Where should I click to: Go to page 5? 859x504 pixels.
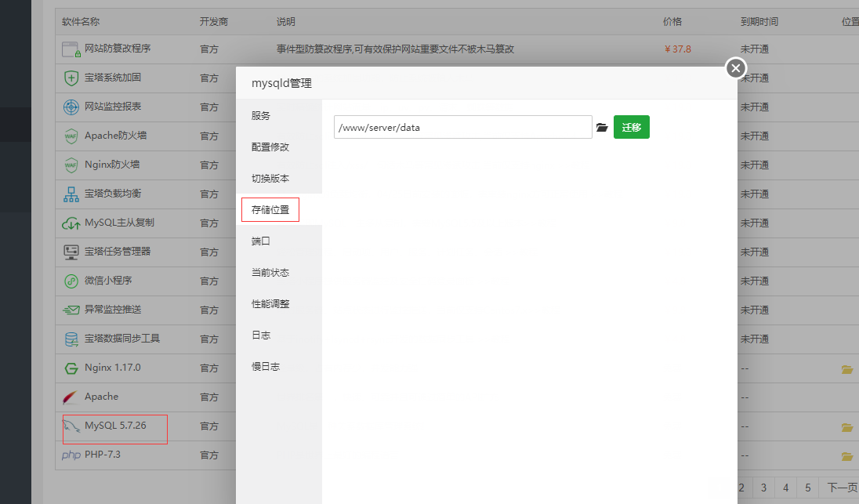[x=807, y=488]
